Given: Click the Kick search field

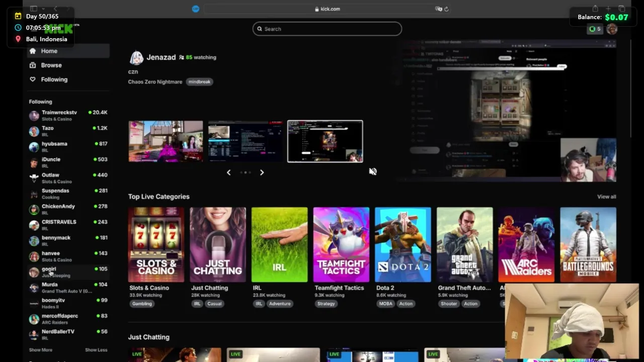Looking at the screenshot, I should pyautogui.click(x=327, y=29).
